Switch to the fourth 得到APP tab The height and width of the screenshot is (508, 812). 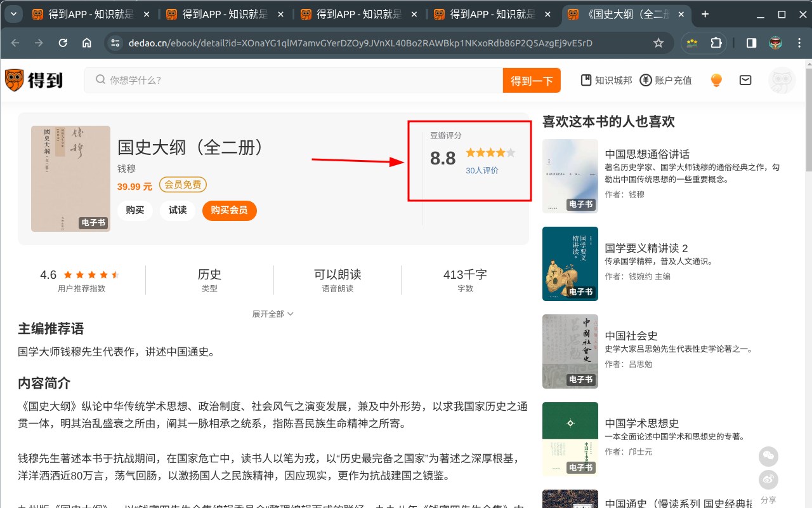pyautogui.click(x=493, y=14)
